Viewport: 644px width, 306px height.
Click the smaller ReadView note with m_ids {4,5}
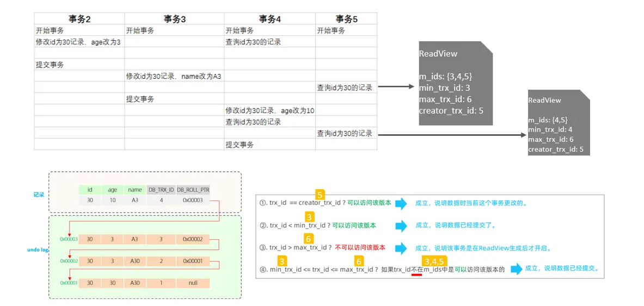[559, 123]
